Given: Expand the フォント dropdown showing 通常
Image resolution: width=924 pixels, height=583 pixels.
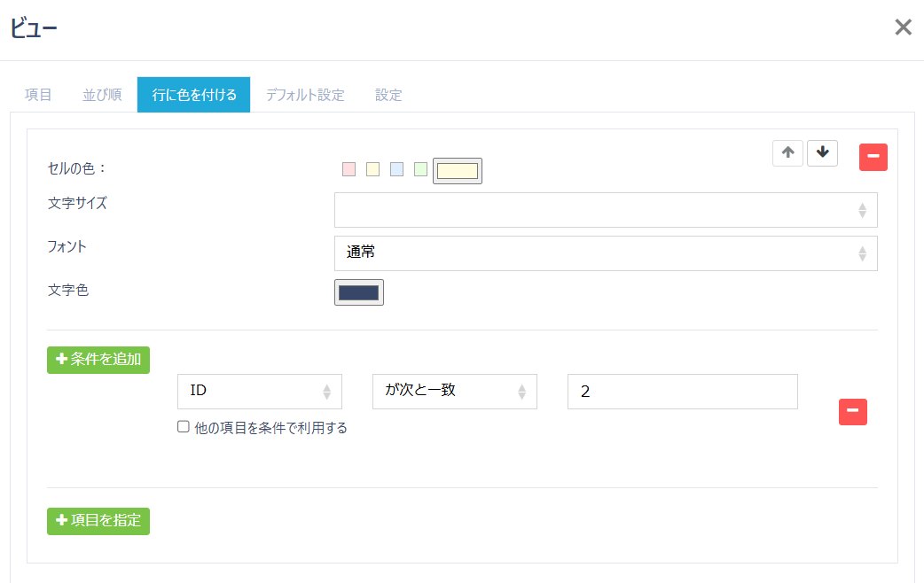Looking at the screenshot, I should [x=606, y=253].
